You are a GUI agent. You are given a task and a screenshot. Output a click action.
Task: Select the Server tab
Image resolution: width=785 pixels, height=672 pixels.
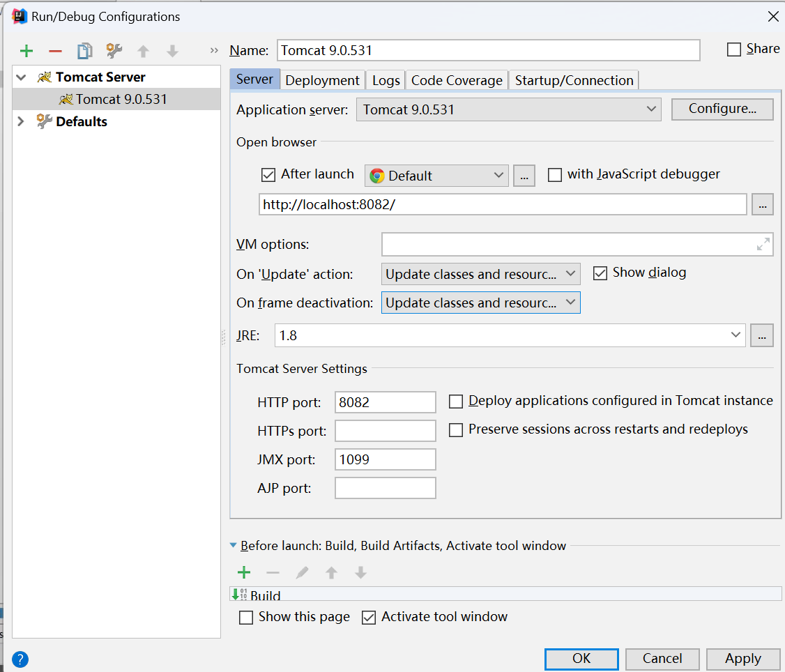pos(254,79)
